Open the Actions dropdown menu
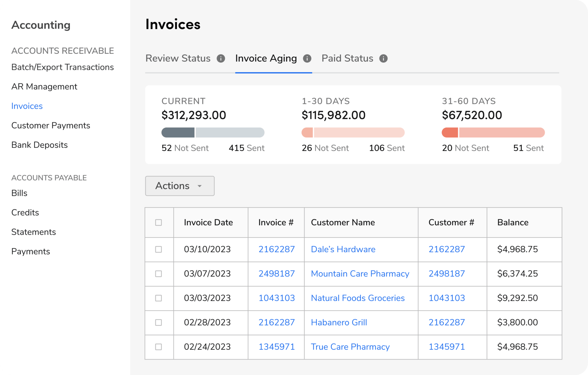 [x=180, y=186]
